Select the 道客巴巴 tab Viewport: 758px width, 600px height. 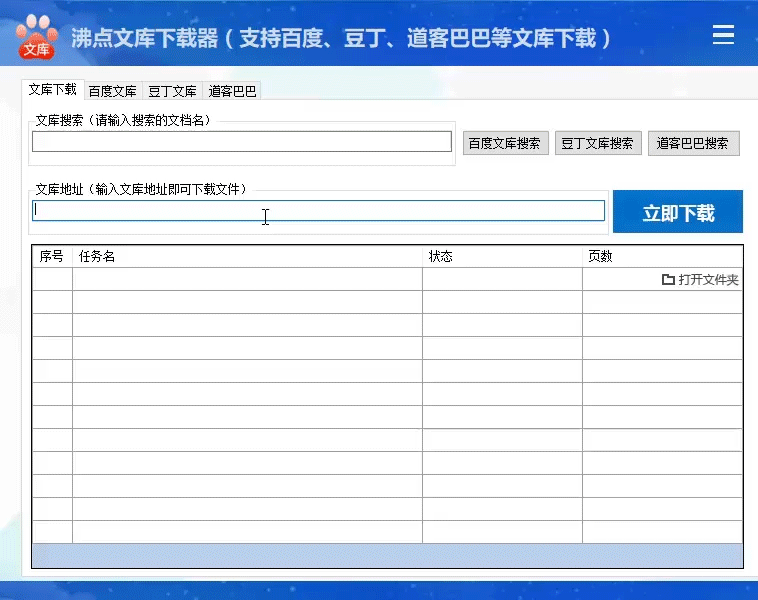coord(232,91)
